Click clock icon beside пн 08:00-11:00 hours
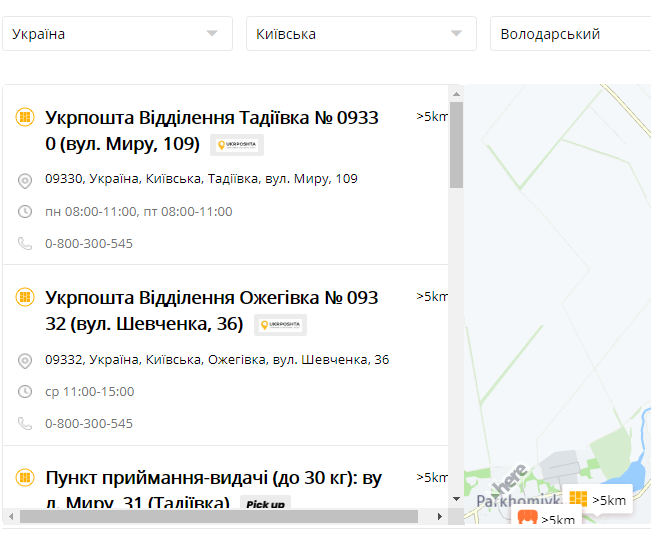 [x=25, y=211]
